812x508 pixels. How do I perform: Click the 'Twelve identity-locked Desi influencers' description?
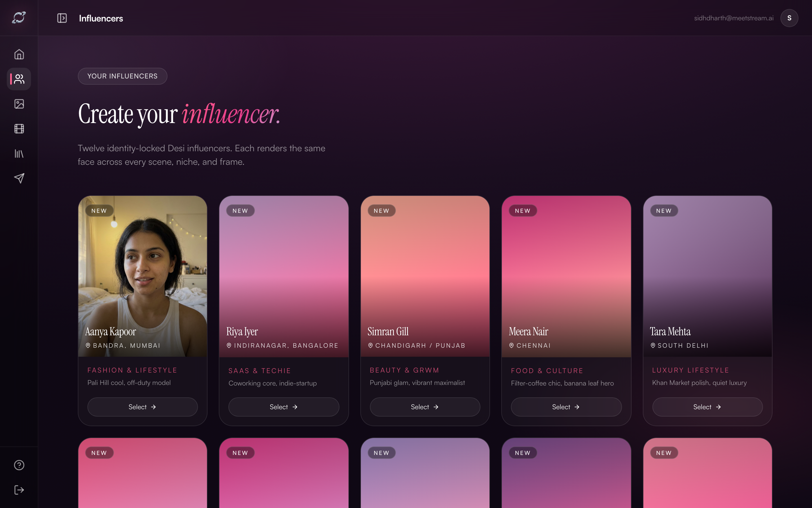[201, 155]
